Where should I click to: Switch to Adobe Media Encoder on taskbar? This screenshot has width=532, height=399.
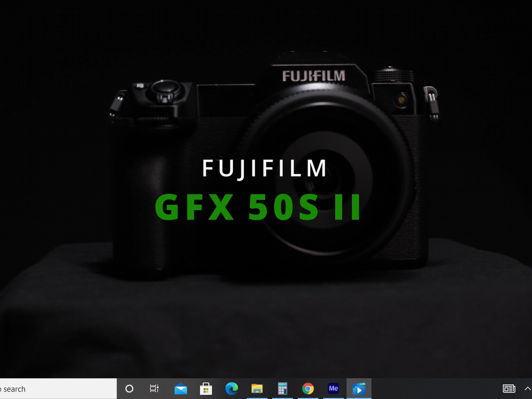click(334, 389)
